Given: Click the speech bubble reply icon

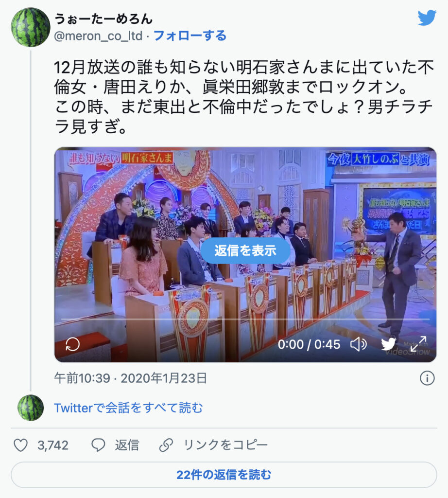Looking at the screenshot, I should point(98,445).
